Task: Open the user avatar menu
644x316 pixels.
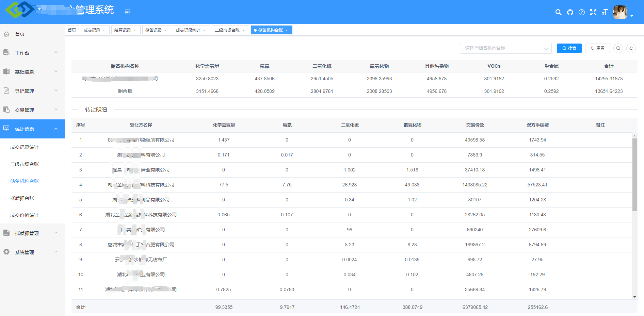Action: point(620,12)
